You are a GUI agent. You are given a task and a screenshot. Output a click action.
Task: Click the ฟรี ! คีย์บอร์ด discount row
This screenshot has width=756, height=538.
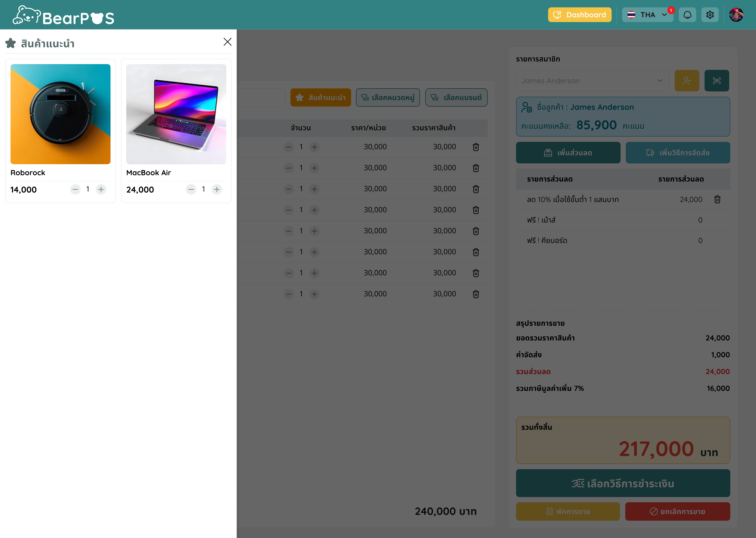coord(623,241)
